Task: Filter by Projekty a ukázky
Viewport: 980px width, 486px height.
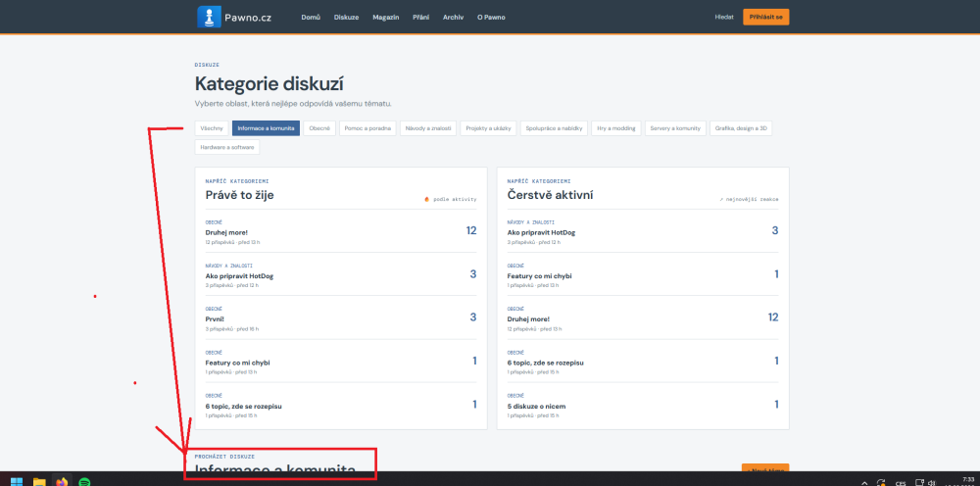Action: coord(488,128)
